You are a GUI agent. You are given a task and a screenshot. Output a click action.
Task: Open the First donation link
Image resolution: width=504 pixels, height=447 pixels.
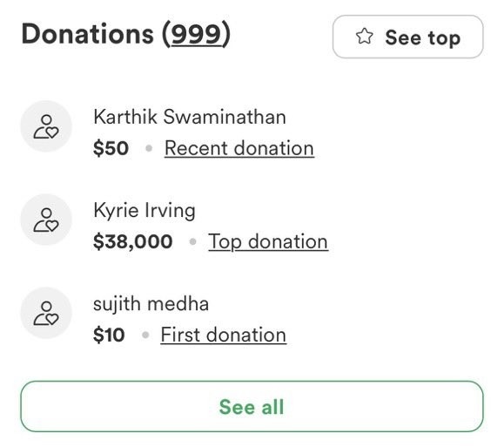coord(224,335)
